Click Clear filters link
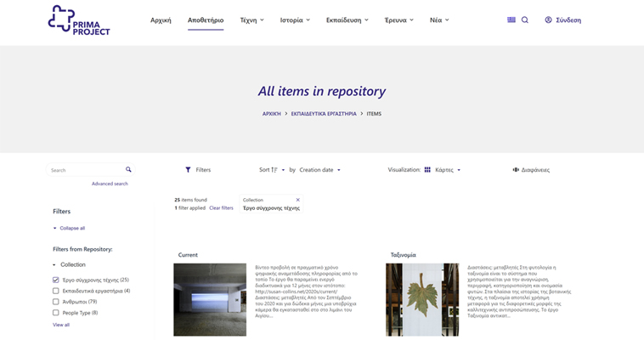Screen dimensions: 644x340 (221, 208)
